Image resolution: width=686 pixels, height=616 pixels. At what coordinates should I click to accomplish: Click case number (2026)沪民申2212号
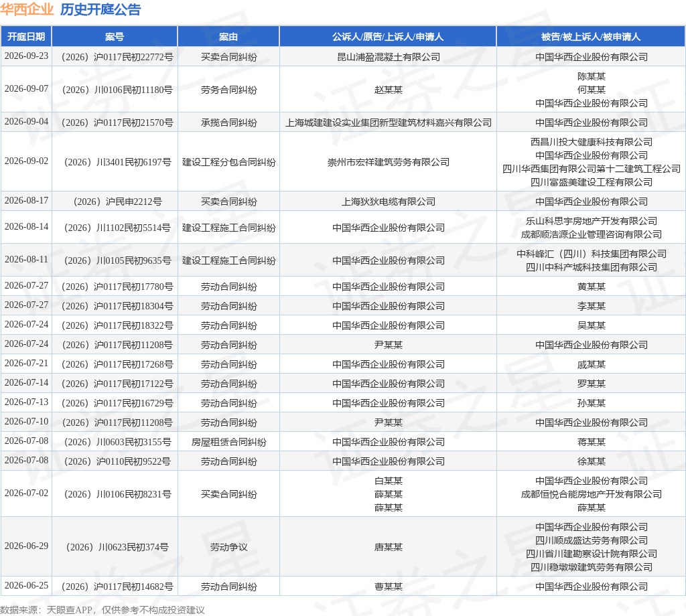coord(117,202)
